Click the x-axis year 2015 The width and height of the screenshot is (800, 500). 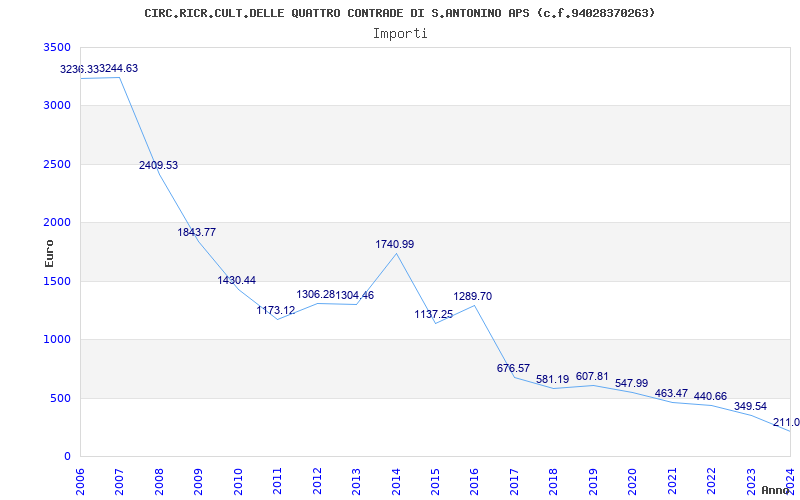(435, 482)
